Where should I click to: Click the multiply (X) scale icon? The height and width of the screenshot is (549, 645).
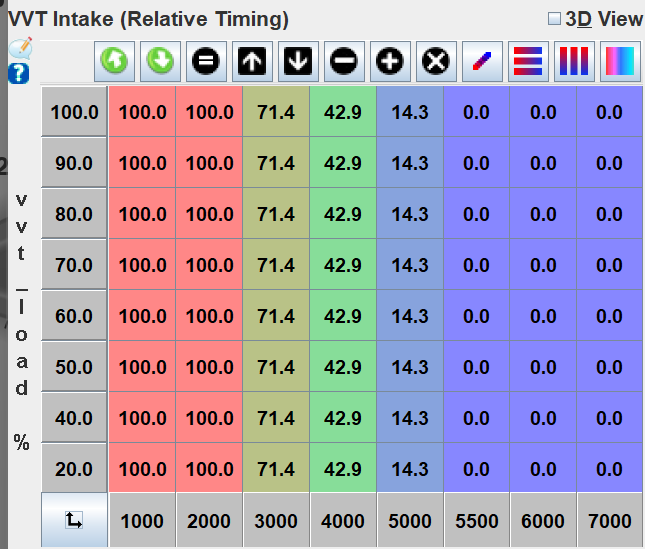click(435, 61)
